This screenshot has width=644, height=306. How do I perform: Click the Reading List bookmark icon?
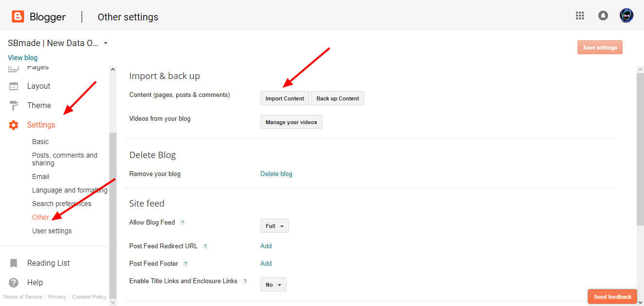tap(14, 263)
